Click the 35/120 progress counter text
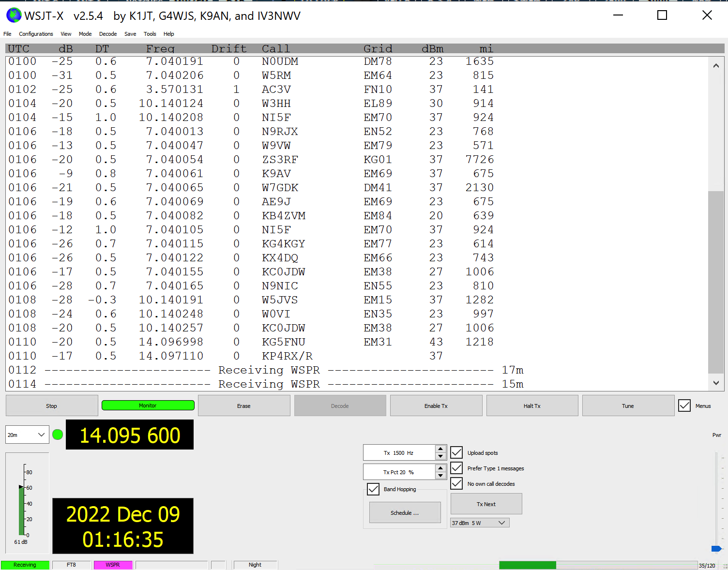728x570 pixels. (707, 566)
